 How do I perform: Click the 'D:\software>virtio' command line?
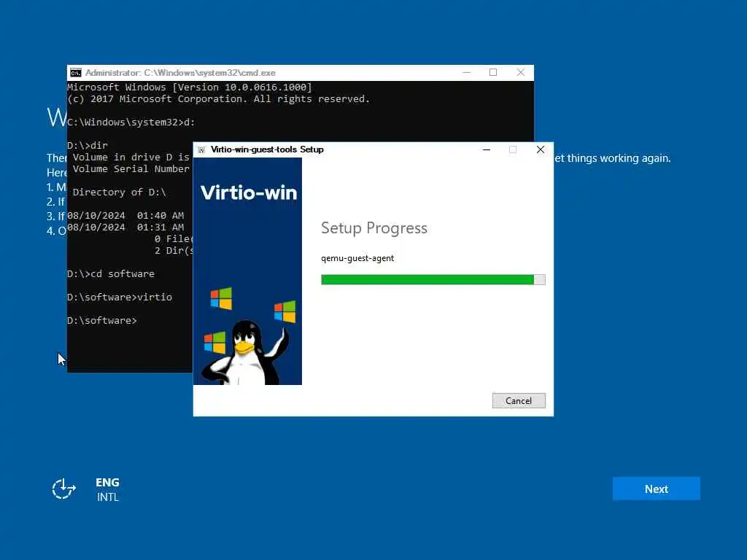120,297
